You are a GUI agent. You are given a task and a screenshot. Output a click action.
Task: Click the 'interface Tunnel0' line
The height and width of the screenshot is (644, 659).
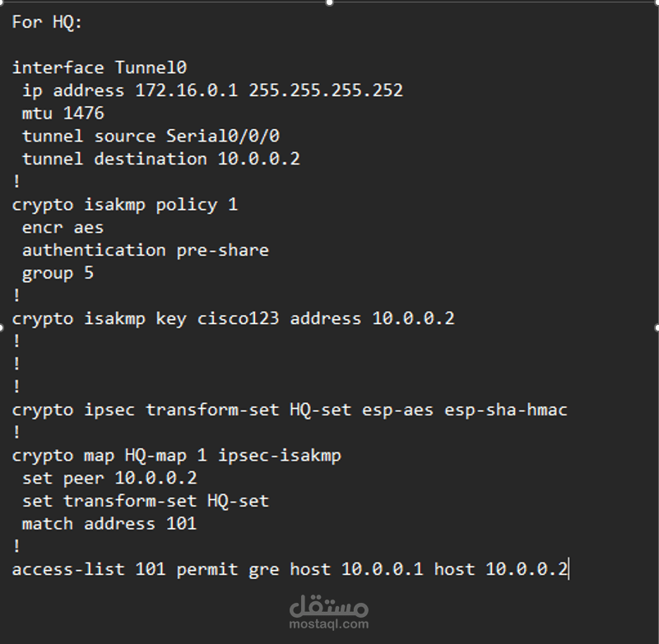click(x=100, y=67)
